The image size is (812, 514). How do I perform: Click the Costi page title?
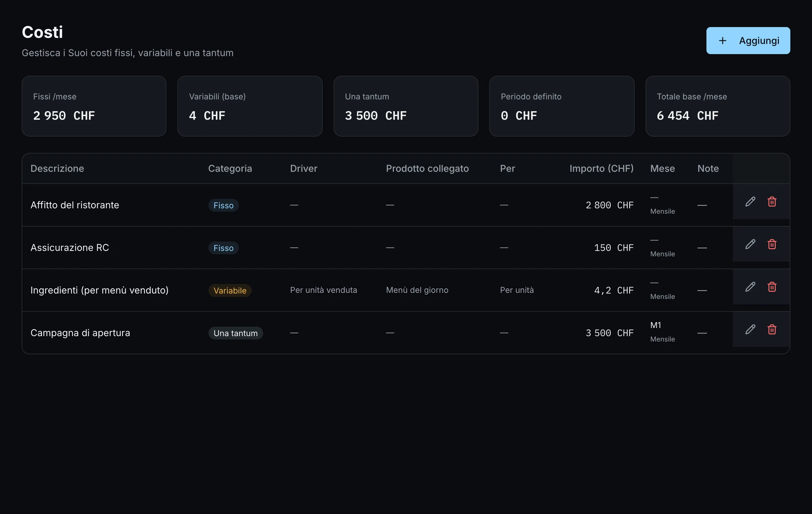coord(42,32)
